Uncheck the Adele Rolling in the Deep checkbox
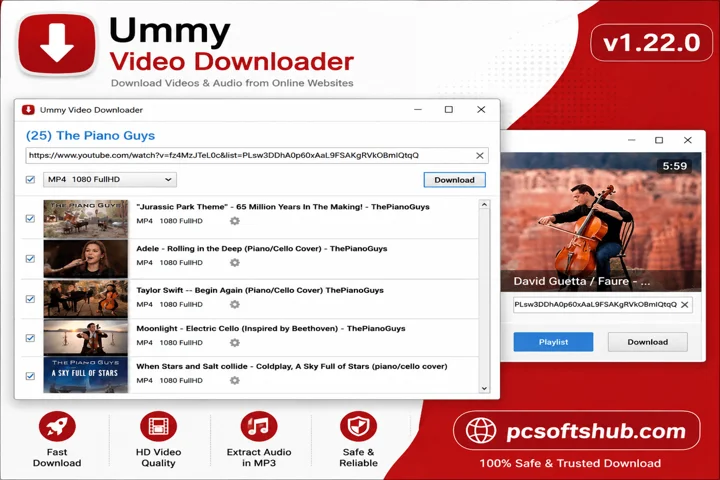The width and height of the screenshot is (720, 480). tap(30, 259)
